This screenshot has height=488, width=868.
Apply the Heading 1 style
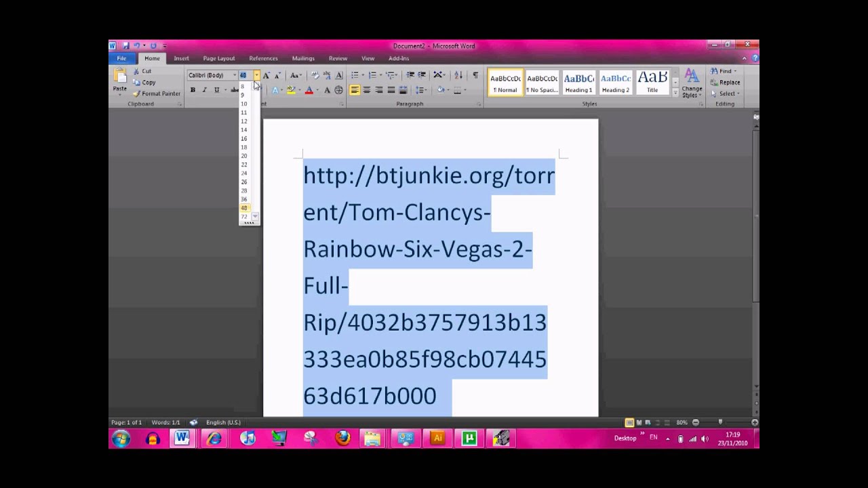click(578, 82)
